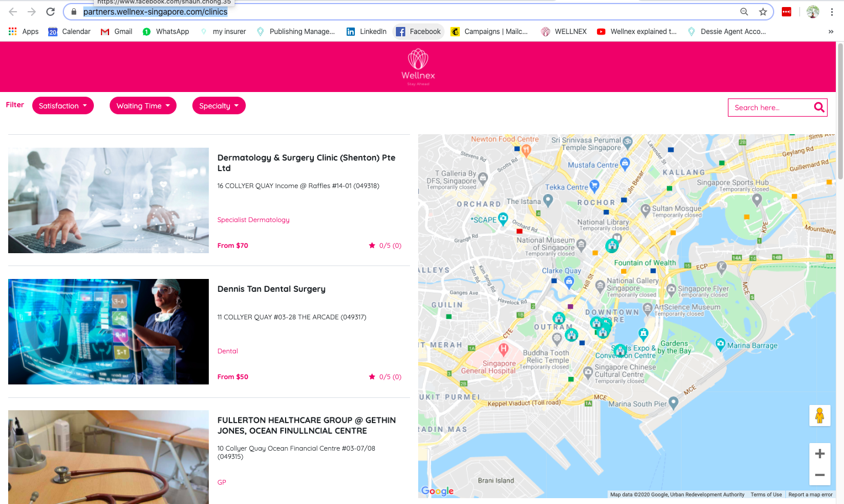Open the WhatsApp bookmark
This screenshot has height=504, width=844.
(165, 32)
